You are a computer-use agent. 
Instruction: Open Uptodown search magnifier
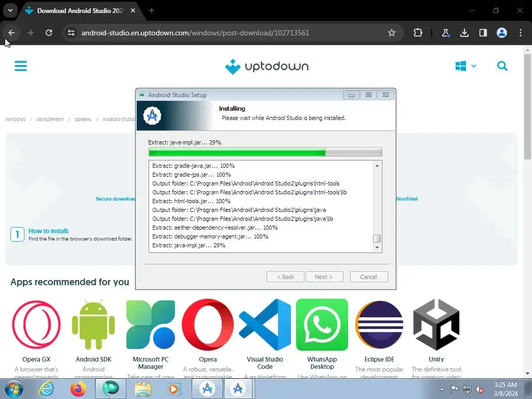(502, 66)
